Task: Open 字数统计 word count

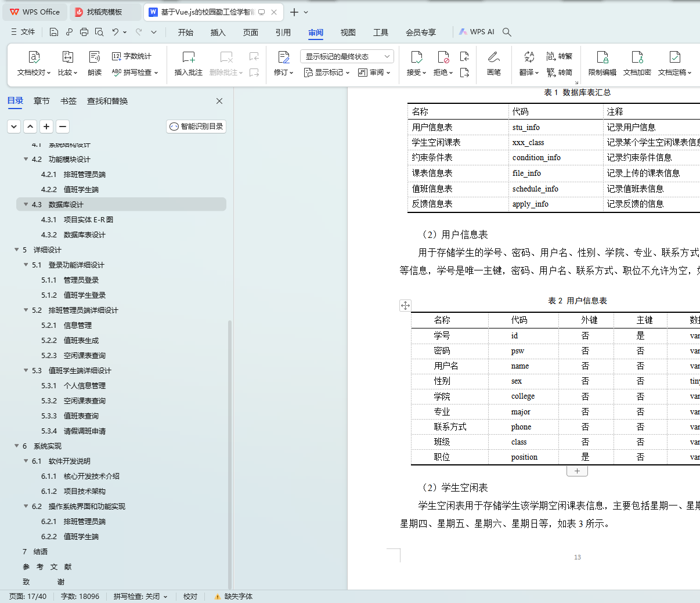Action: pos(132,56)
